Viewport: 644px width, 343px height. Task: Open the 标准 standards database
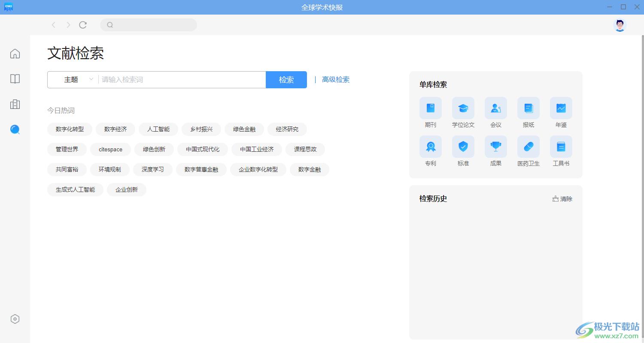tap(463, 146)
